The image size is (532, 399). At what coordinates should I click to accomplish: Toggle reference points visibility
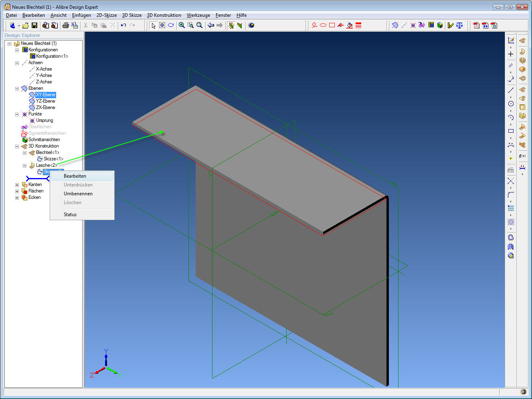(x=413, y=25)
